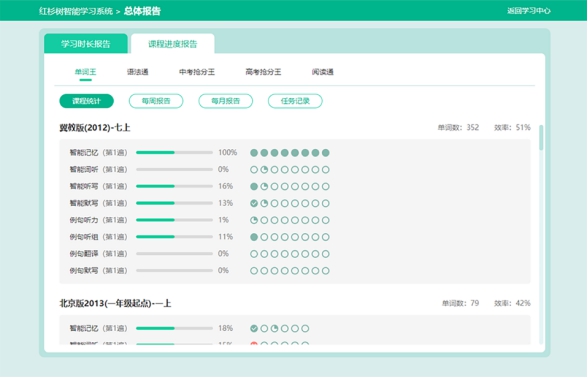This screenshot has height=378, width=588.
Task: Click the solid filled circle in 智能听写 row
Action: [254, 186]
